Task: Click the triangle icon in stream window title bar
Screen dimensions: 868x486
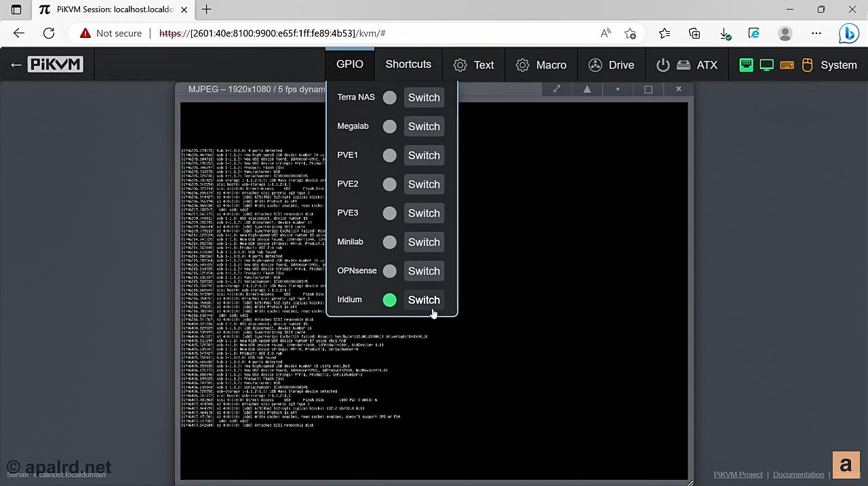Action: 587,89
